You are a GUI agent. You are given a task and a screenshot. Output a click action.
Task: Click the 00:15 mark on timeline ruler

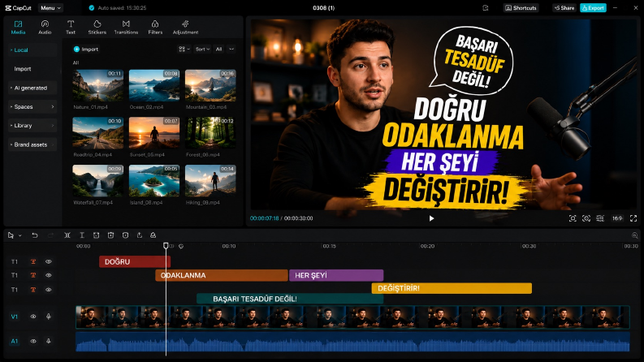click(329, 246)
